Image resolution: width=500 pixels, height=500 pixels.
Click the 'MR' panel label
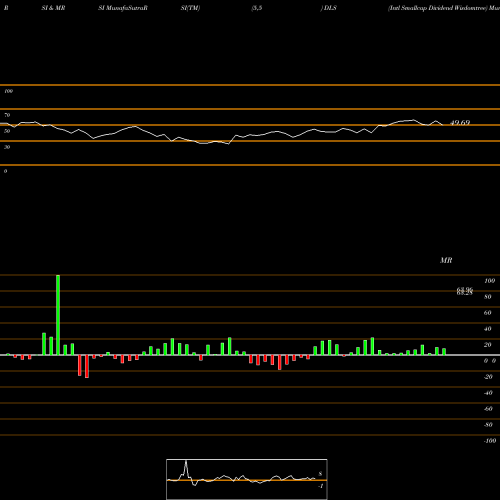point(446,260)
